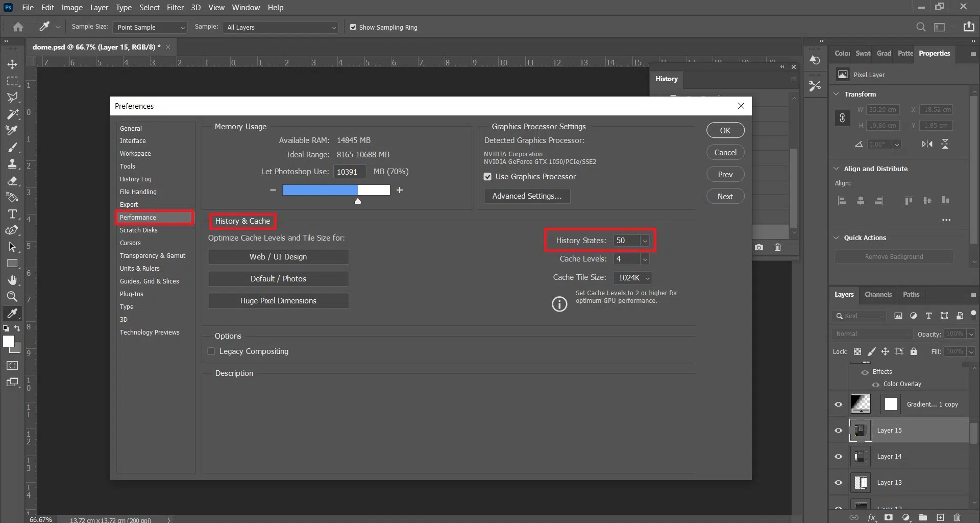Open the Cache Tile Size dropdown
Viewport: 980px width, 523px height.
click(x=647, y=278)
